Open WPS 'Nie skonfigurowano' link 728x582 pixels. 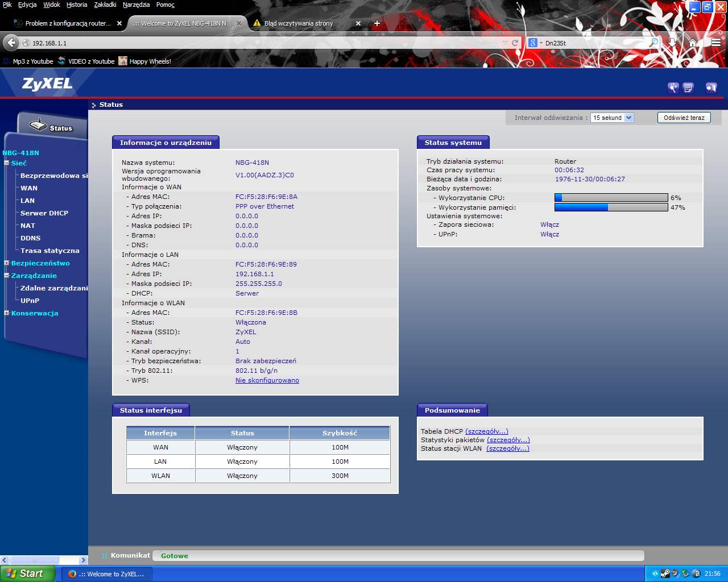click(267, 380)
